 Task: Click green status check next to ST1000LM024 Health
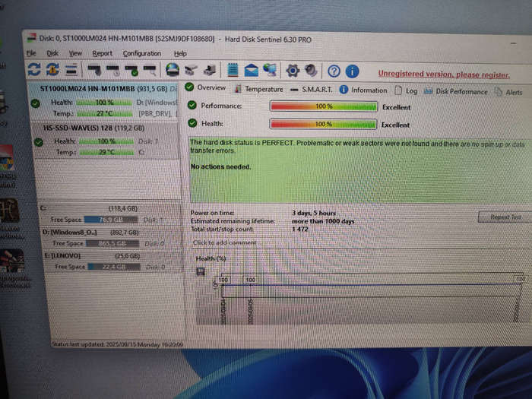point(35,103)
